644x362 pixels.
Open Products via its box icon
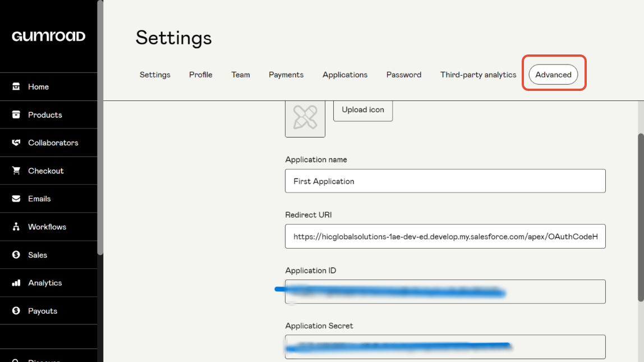[16, 114]
